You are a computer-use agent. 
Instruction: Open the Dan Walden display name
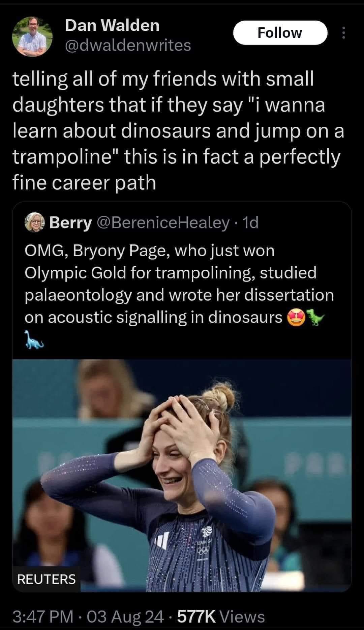112,26
